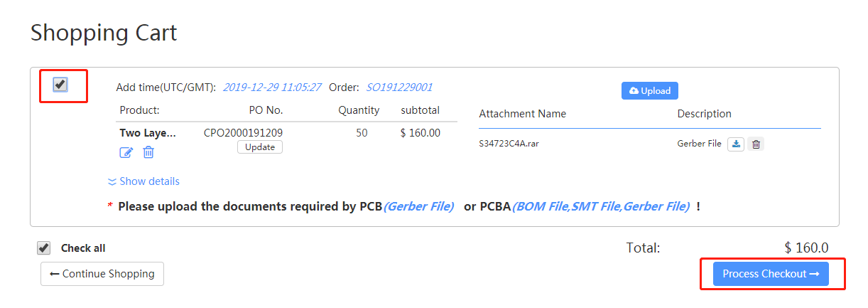The image size is (868, 308).
Task: Toggle the Check all checkbox
Action: (44, 248)
